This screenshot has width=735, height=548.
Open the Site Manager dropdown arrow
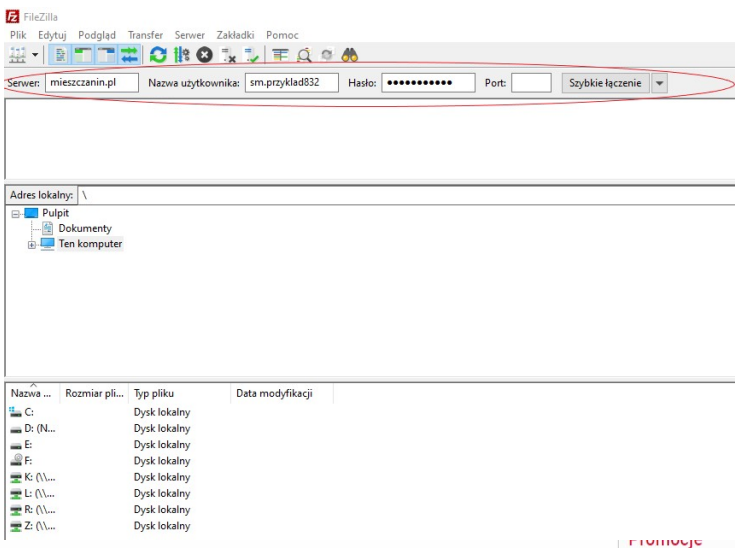pos(36,56)
